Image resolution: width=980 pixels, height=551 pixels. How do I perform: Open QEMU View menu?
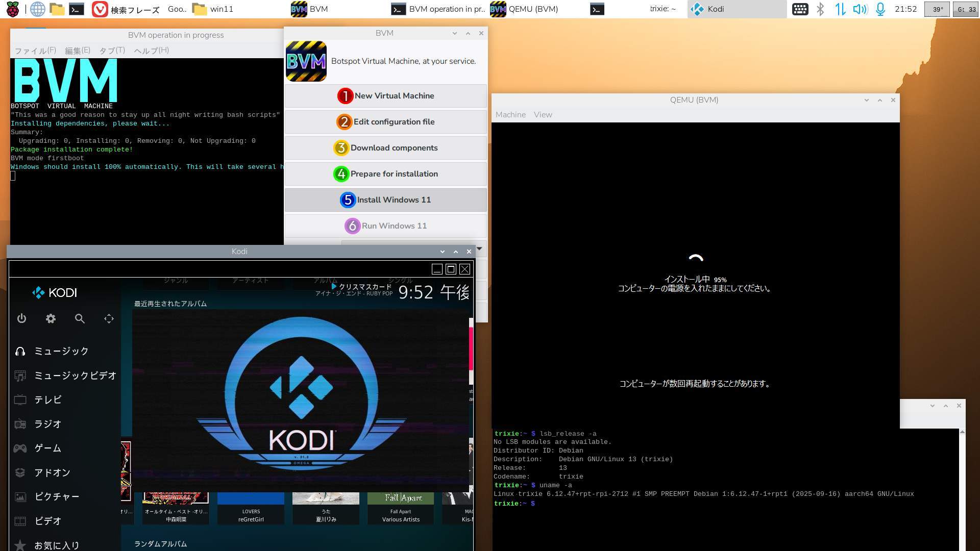543,115
